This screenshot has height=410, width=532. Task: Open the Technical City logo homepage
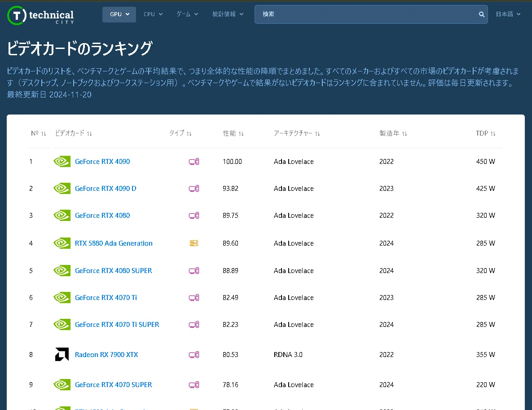tap(40, 16)
